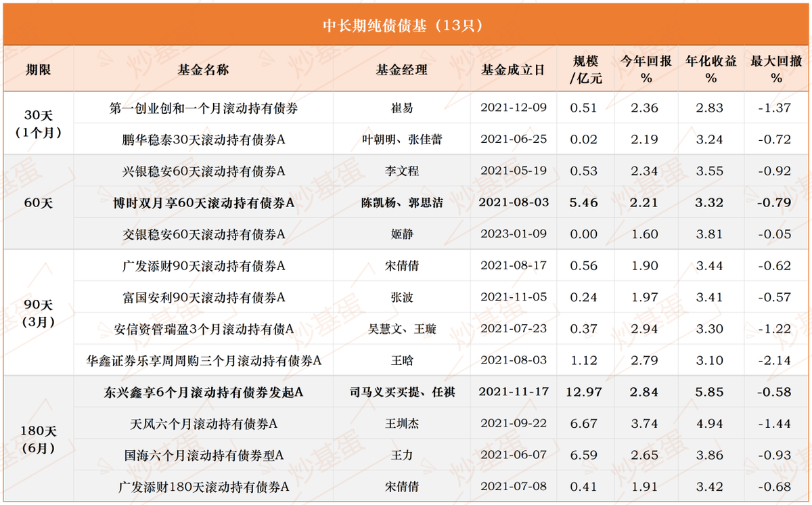
Task: Click inception date 2021-09-22
Action: point(513,424)
